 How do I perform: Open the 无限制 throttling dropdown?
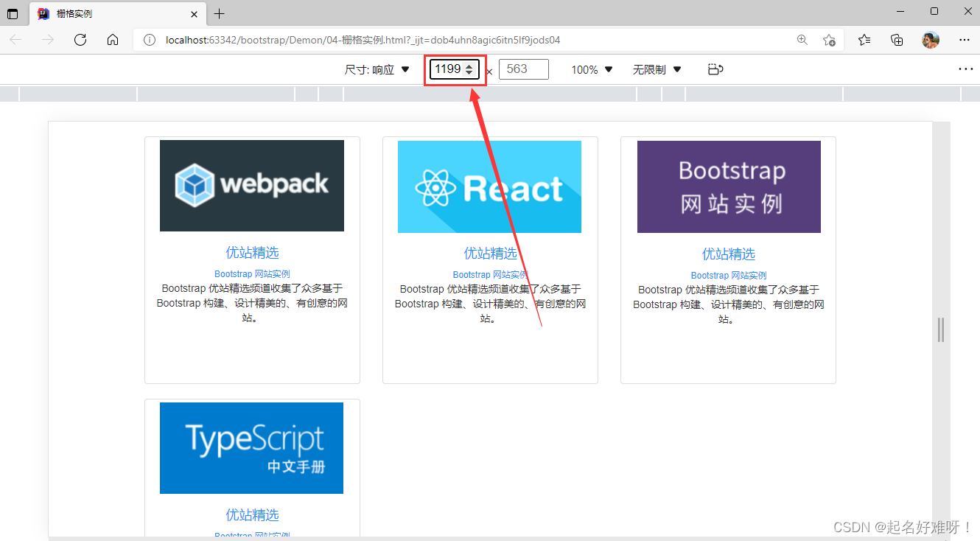(657, 69)
